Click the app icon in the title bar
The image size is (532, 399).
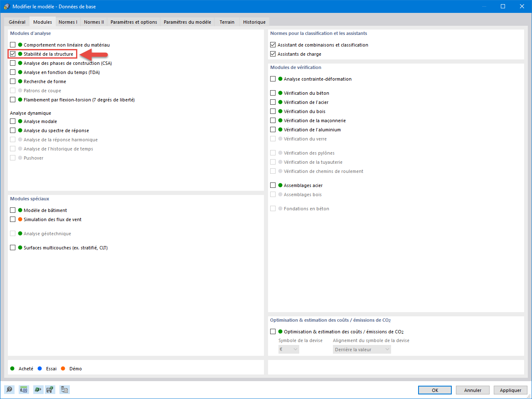pyautogui.click(x=6, y=6)
